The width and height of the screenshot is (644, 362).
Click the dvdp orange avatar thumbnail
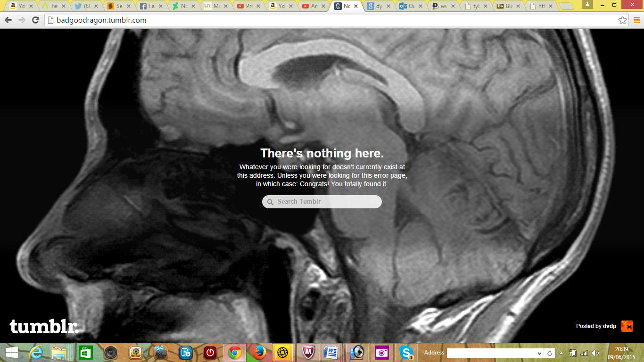[x=627, y=326]
